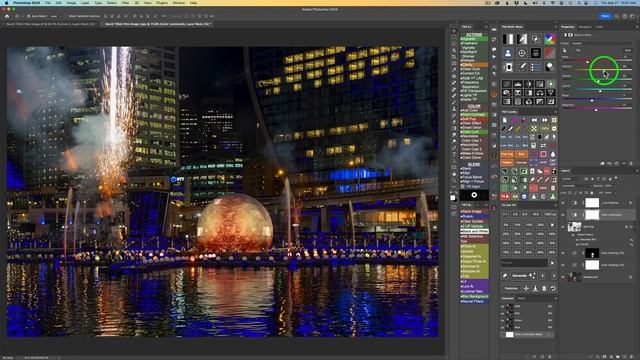Click the Generate button
640x360 pixels.
point(524,276)
